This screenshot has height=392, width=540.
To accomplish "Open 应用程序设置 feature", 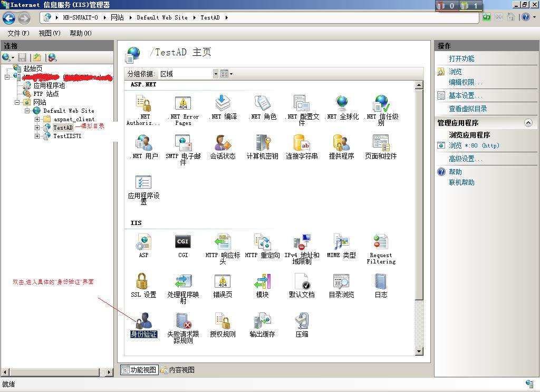I will (143, 189).
